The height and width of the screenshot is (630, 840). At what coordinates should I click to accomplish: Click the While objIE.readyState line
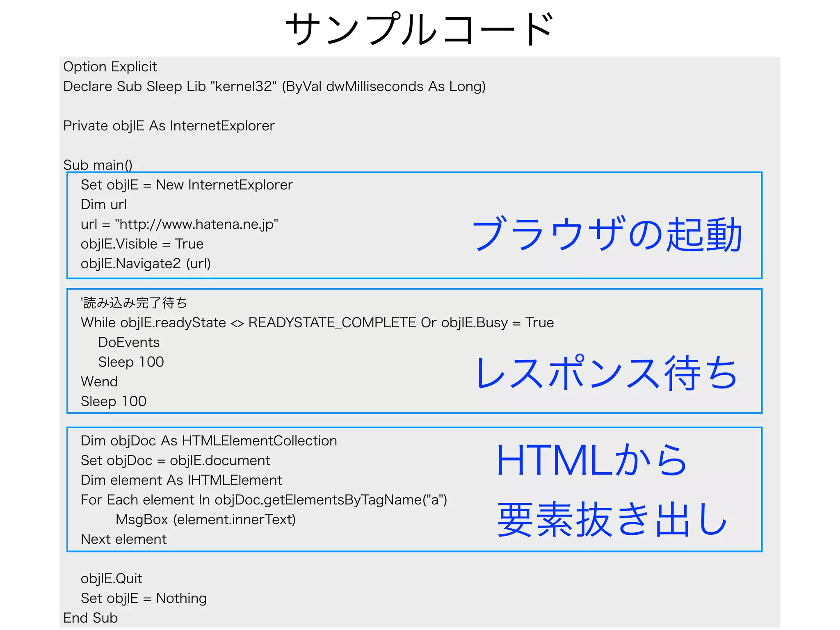point(317,323)
